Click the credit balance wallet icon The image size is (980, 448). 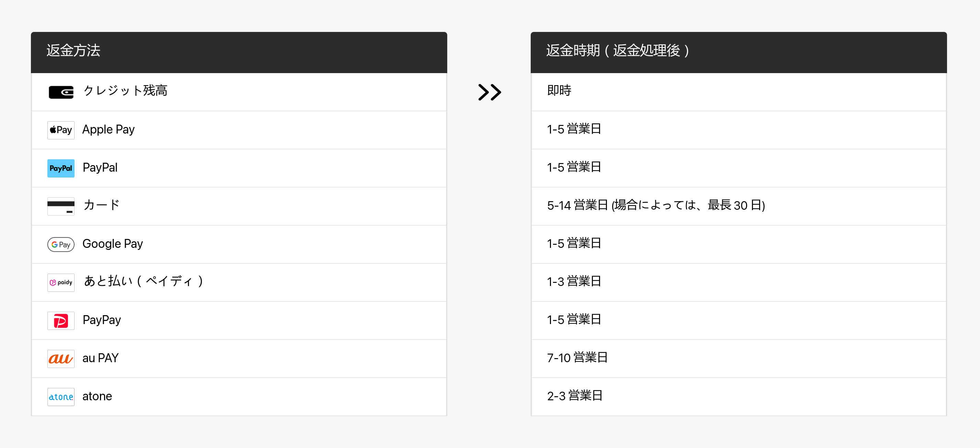click(61, 92)
